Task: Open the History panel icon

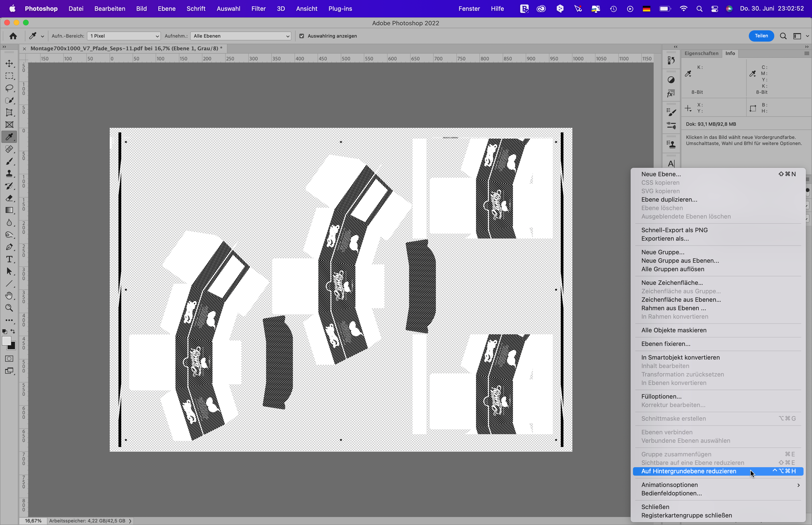Action: pyautogui.click(x=671, y=61)
